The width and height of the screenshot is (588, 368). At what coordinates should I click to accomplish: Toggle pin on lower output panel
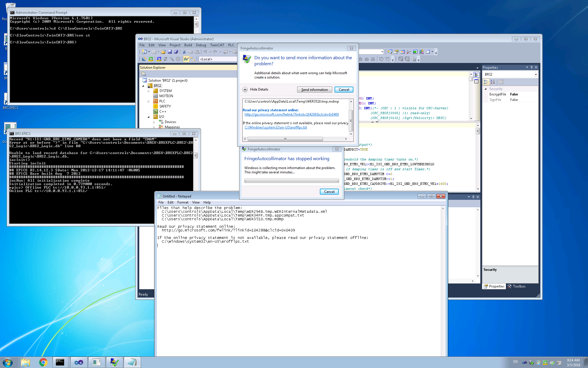[473, 197]
